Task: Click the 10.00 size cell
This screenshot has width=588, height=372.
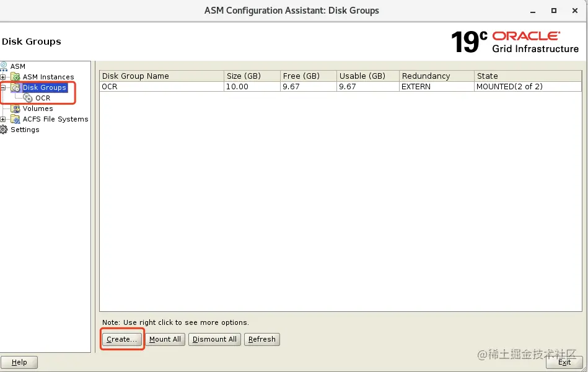Action: [x=252, y=87]
